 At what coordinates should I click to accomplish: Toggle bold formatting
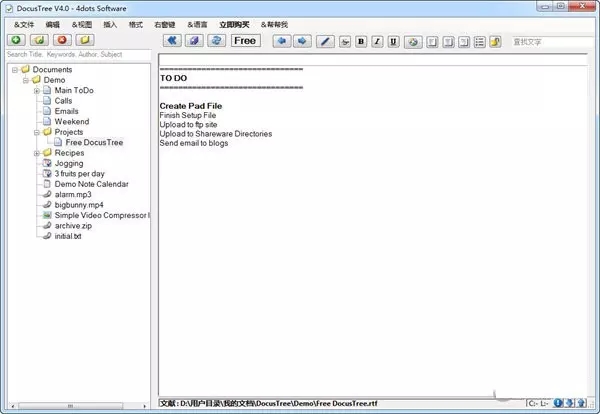point(361,42)
